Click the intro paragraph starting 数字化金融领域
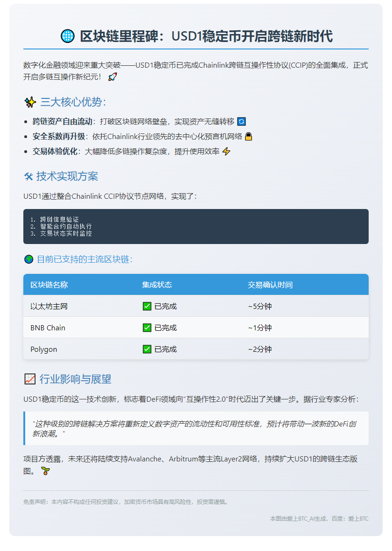Screen dimensions: 392x551 (x=196, y=70)
